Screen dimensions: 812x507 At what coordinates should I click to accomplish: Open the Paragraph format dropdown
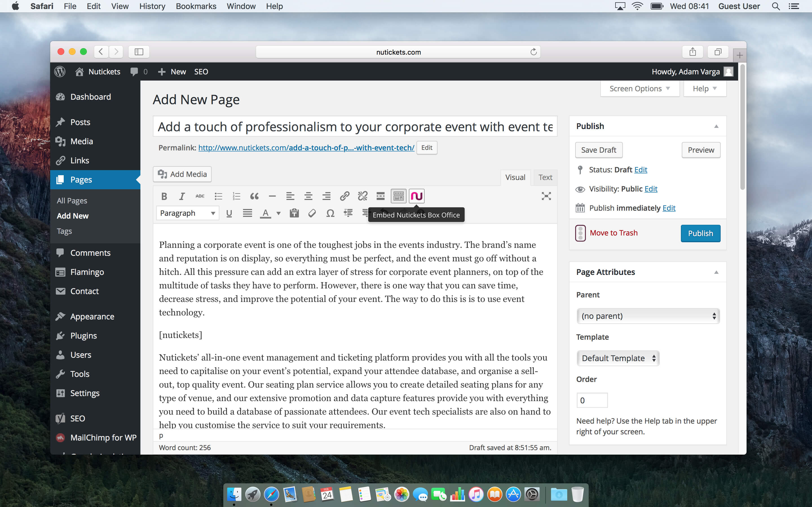[187, 213]
